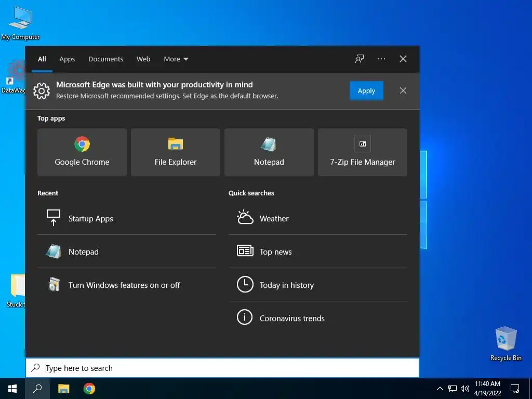Run the Weather quick search
This screenshot has height=399, width=532.
click(318, 218)
